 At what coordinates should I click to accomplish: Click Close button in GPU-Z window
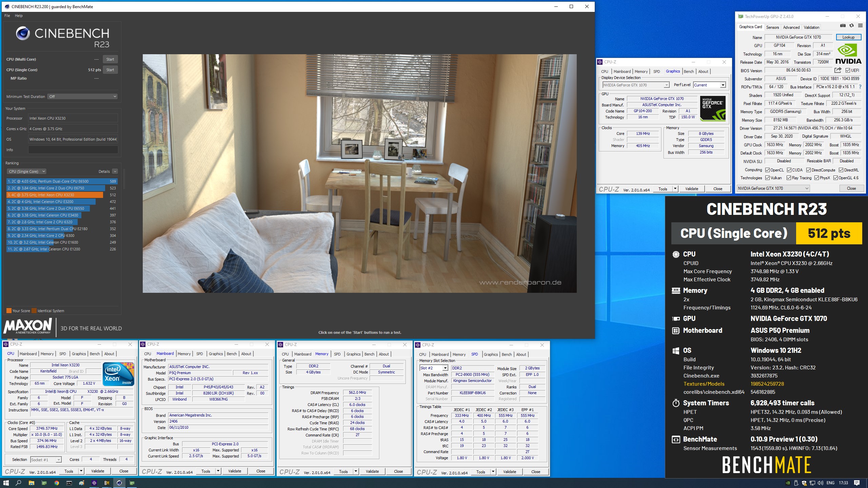pos(851,188)
